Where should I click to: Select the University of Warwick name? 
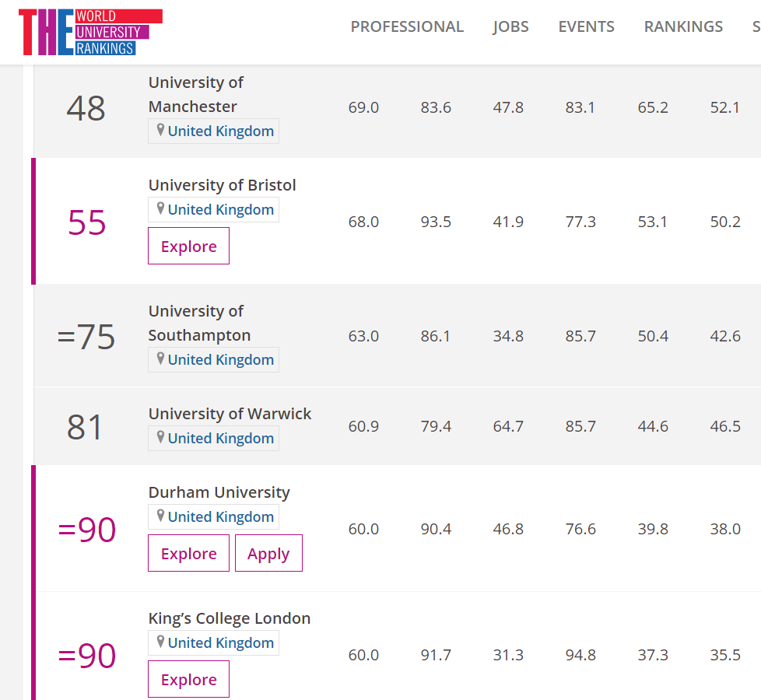(x=230, y=414)
